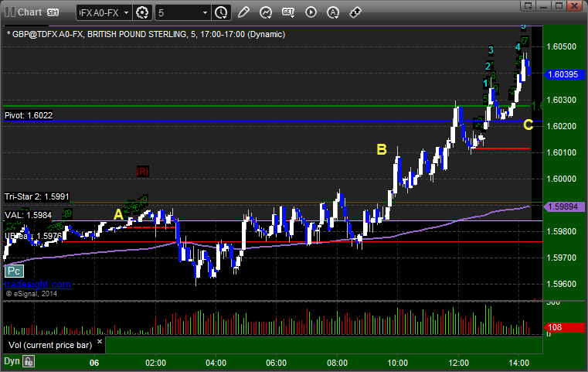588x372 pixels.
Task: Click the 10:00 time axis label
Action: pos(397,363)
